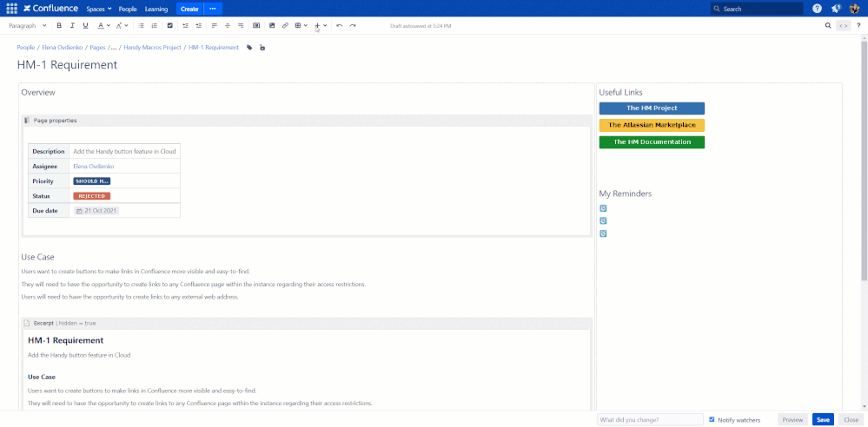
Task: Click the top reminder clock icon
Action: click(603, 208)
